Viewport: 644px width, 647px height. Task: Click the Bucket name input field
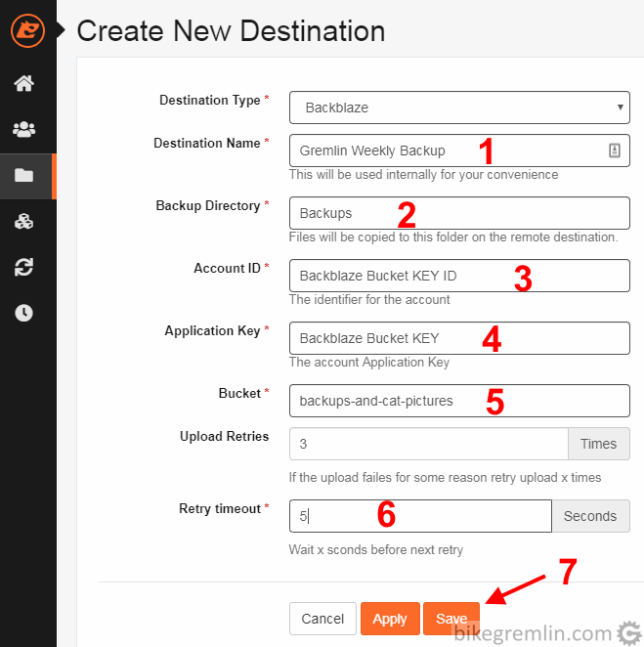point(459,401)
